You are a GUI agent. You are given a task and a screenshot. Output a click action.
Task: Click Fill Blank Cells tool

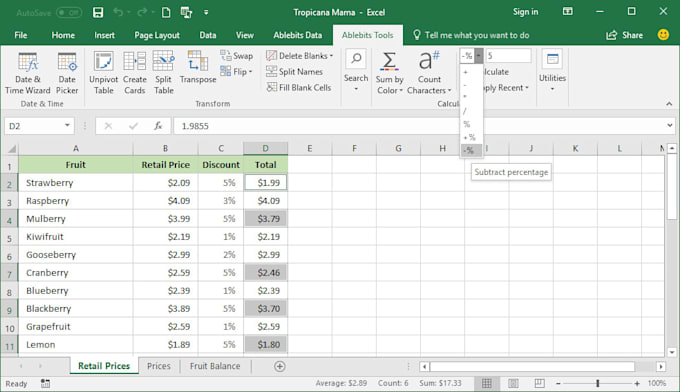(x=298, y=88)
